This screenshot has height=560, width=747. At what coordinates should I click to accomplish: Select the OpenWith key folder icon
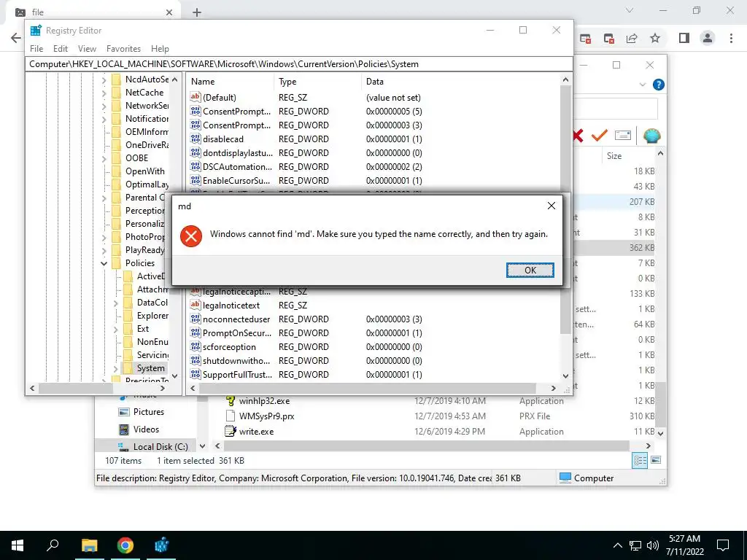pyautogui.click(x=116, y=171)
